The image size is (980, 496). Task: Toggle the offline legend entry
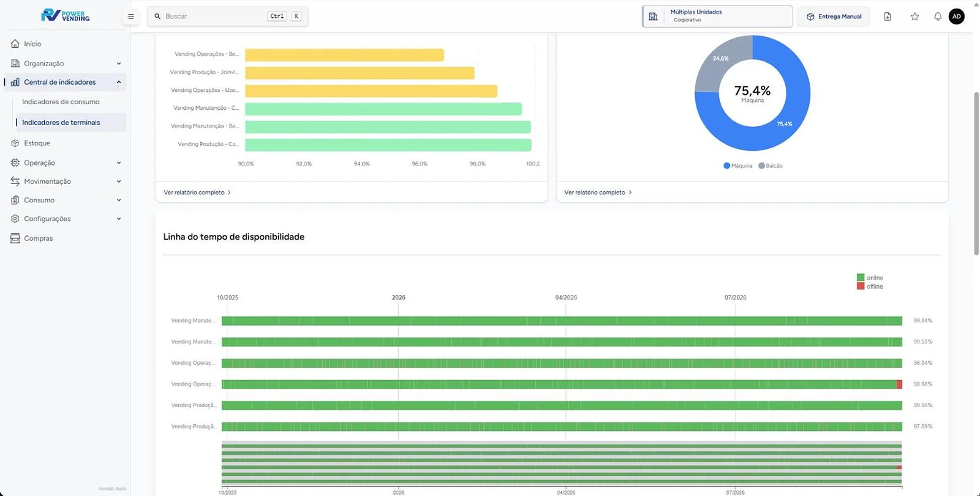(870, 286)
